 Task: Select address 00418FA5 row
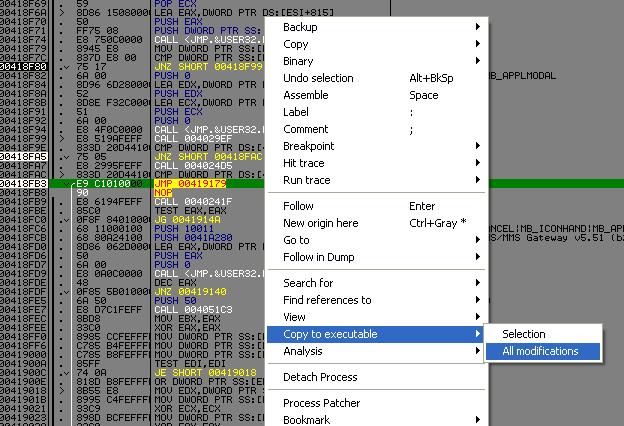[23, 156]
